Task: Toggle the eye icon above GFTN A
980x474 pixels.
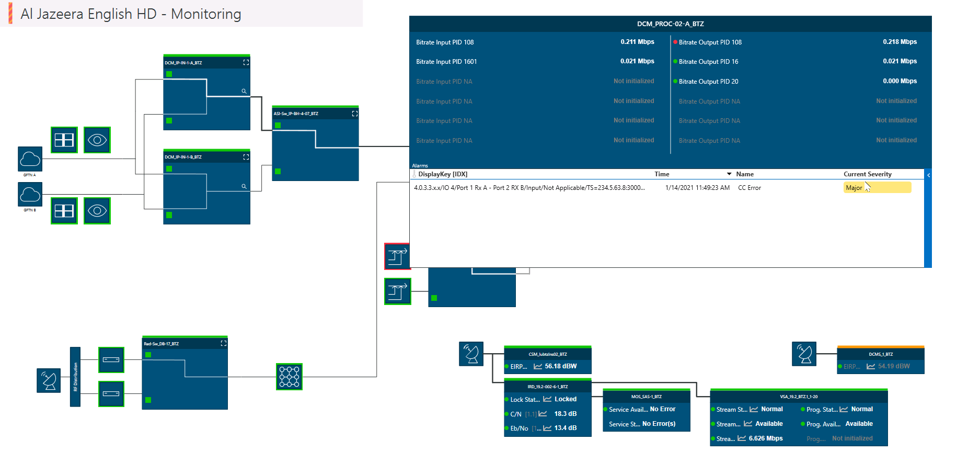Action: click(97, 140)
